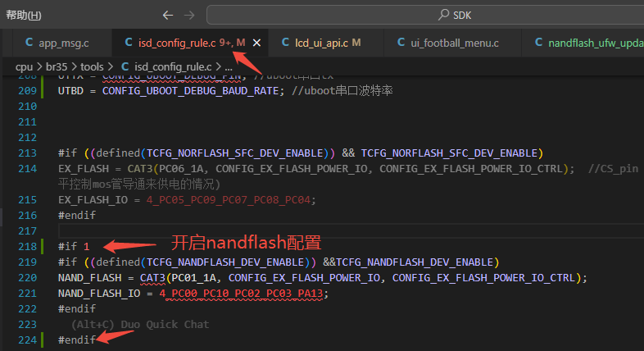Click #endif on line 222

coord(77,309)
